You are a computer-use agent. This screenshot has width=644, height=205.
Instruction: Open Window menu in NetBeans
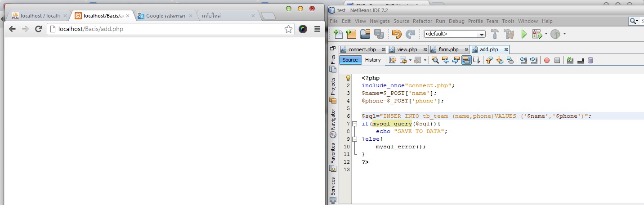(x=528, y=21)
